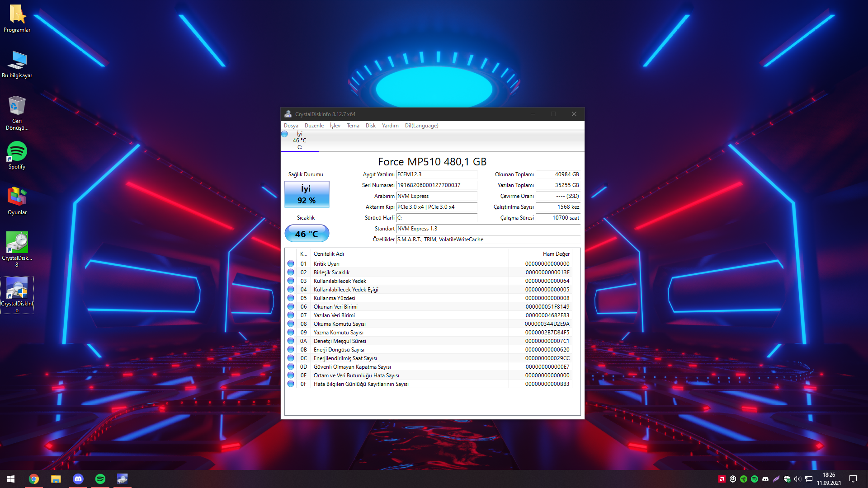Click status circle of Okunan Veri Birimi row
The image size is (868, 488).
(291, 306)
